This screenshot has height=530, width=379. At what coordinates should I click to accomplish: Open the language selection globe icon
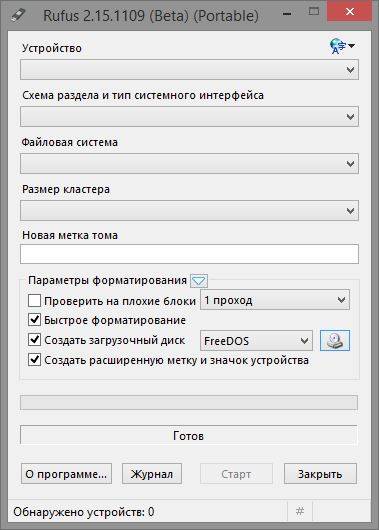(x=341, y=46)
